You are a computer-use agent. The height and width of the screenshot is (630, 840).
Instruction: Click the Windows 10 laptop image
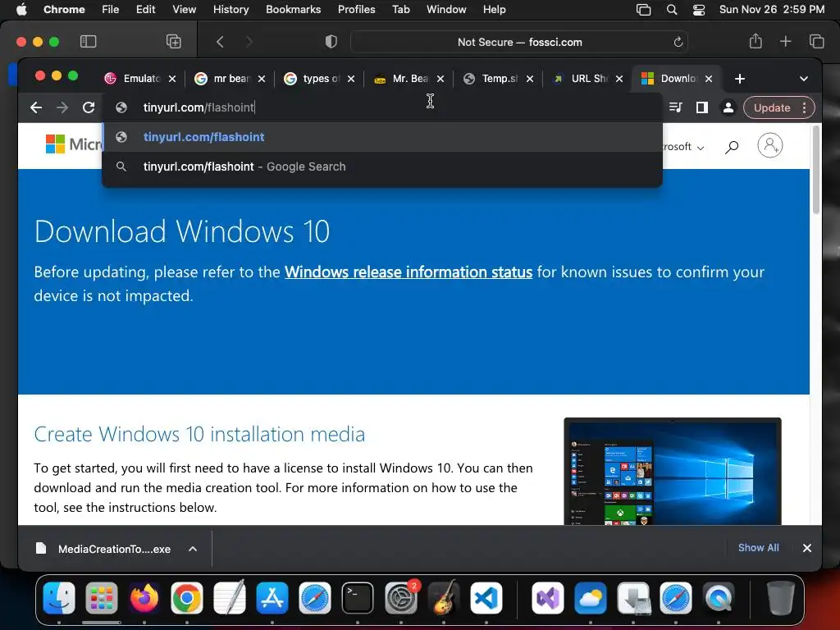point(673,472)
